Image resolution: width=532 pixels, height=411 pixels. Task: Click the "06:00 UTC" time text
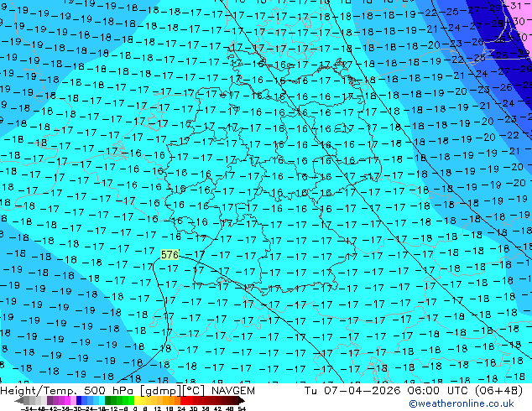[x=437, y=391]
